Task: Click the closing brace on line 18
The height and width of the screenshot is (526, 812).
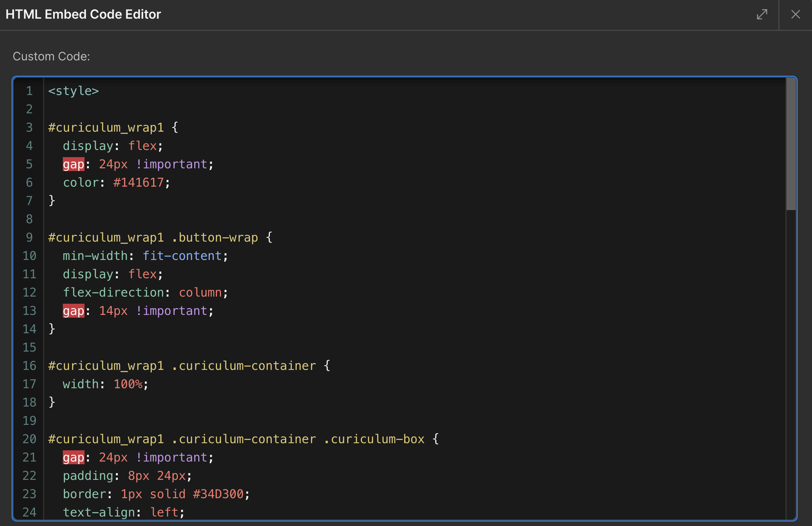Action: pyautogui.click(x=52, y=402)
